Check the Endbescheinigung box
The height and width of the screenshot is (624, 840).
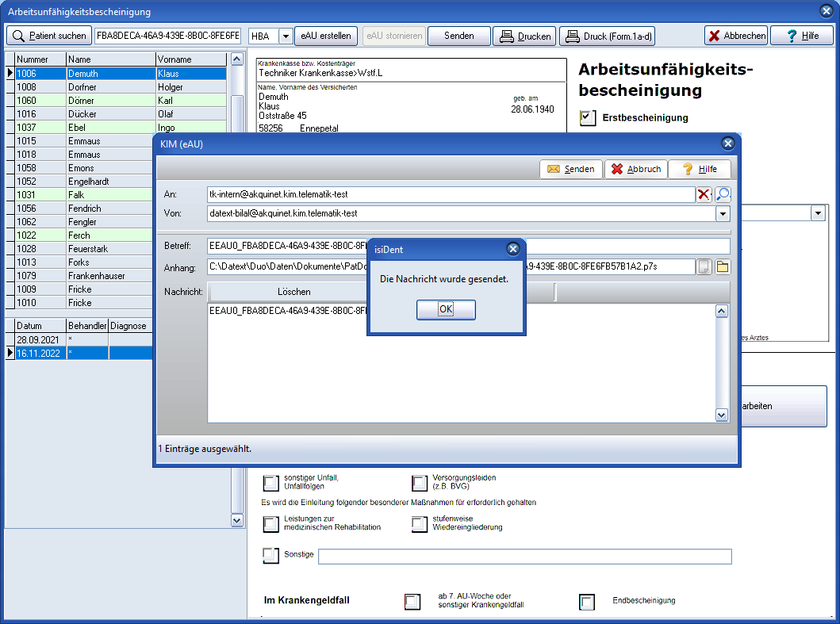587,602
